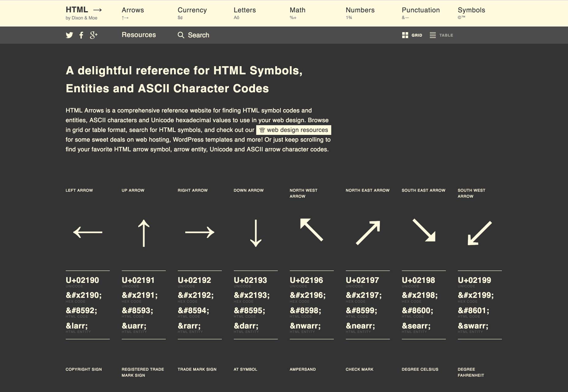Click the right arrow symbol
Screen dimensions: 568x392
coord(200,232)
